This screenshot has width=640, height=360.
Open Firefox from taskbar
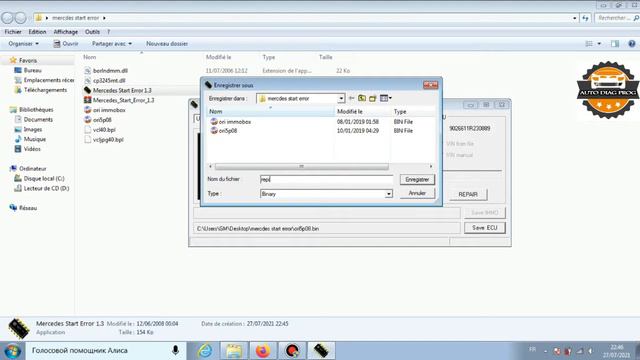(x=263, y=351)
